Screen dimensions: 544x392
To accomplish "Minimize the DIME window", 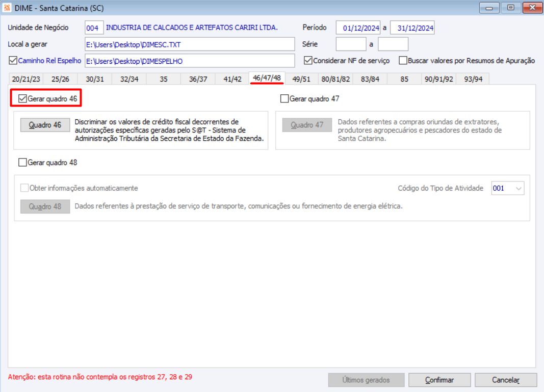I will click(x=489, y=8).
